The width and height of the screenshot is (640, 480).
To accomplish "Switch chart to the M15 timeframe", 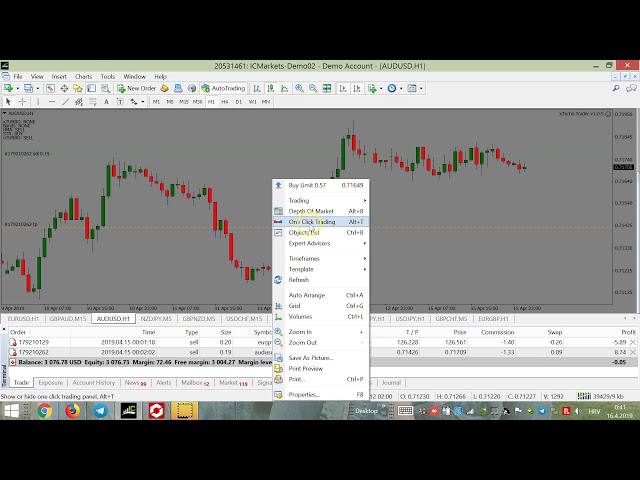I will (x=184, y=101).
